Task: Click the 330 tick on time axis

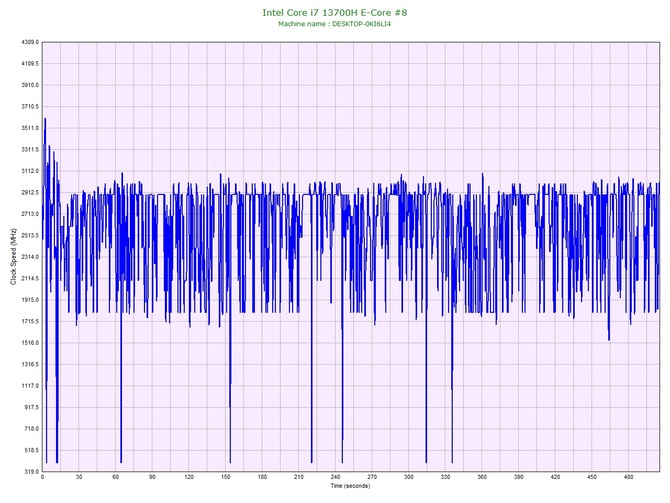Action: coord(445,477)
